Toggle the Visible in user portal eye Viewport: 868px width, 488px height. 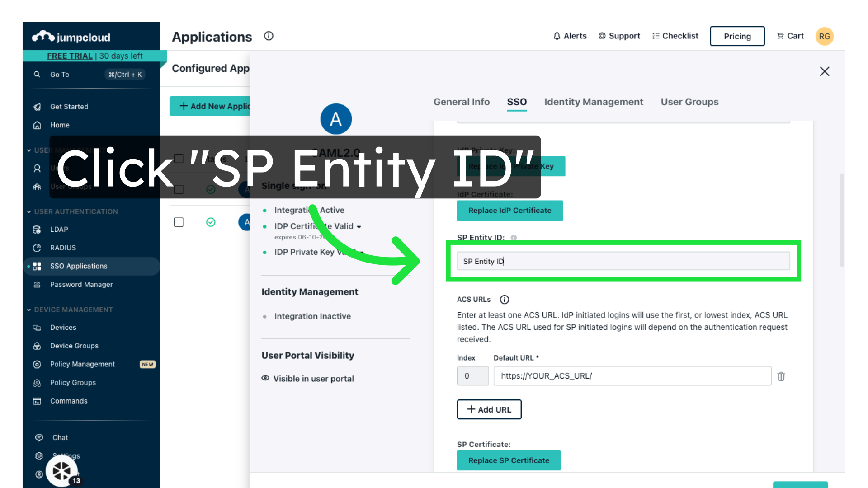tap(265, 378)
